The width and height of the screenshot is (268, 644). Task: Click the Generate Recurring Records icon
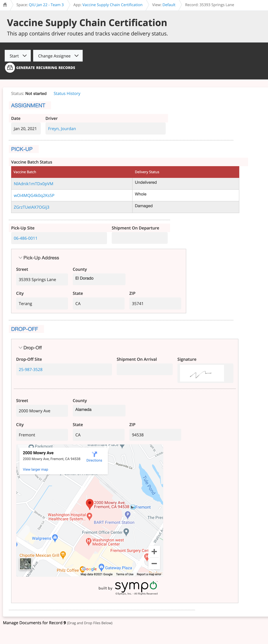[x=10, y=68]
